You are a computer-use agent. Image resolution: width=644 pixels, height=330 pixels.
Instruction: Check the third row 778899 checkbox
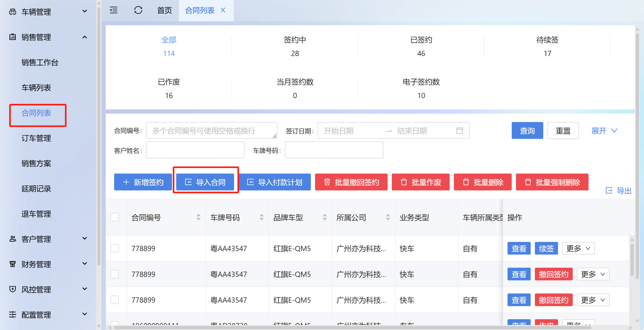coord(115,300)
